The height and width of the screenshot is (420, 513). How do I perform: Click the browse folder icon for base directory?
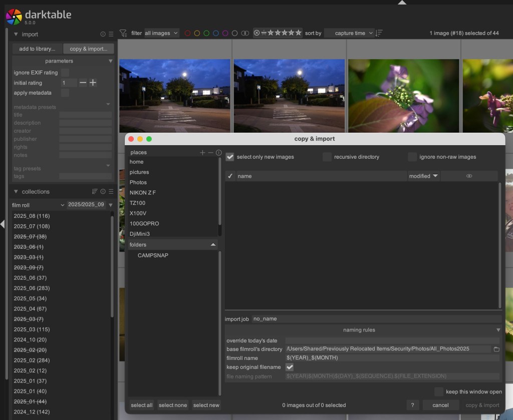click(496, 349)
